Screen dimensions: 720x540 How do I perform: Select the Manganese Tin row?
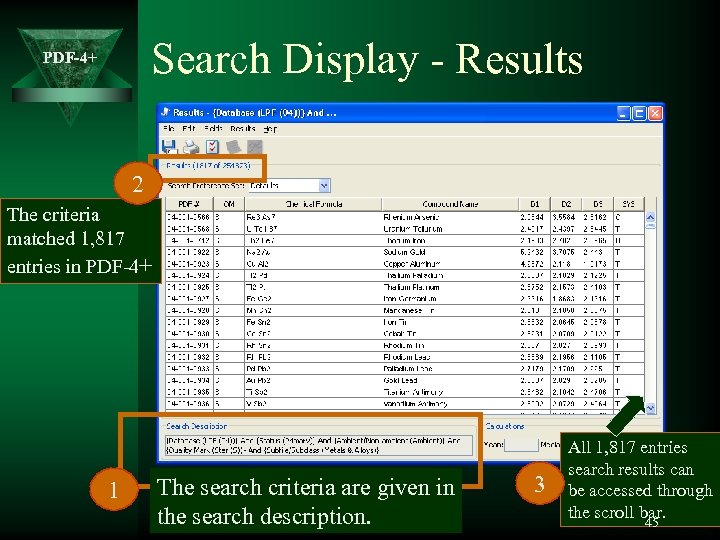[405, 310]
